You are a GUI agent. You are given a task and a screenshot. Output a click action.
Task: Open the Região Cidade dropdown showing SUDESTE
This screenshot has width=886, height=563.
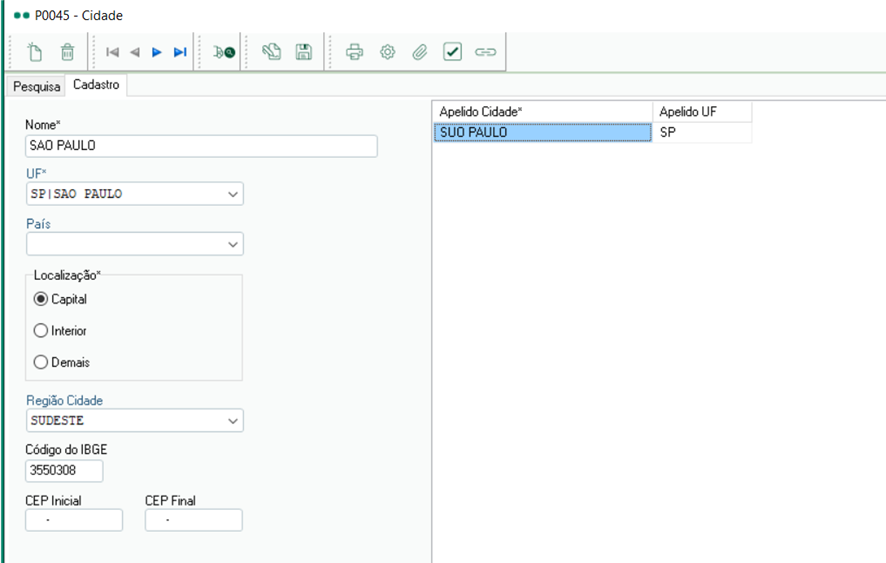(x=134, y=421)
